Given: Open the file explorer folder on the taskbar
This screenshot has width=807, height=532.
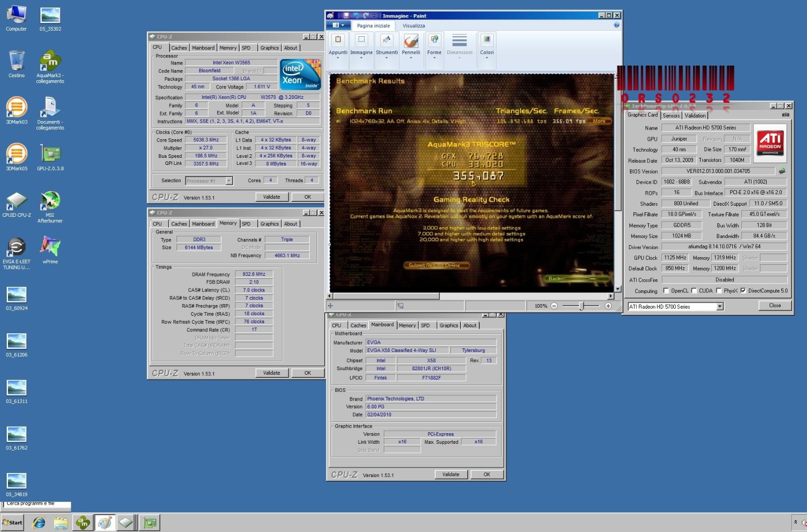Looking at the screenshot, I should point(61,523).
